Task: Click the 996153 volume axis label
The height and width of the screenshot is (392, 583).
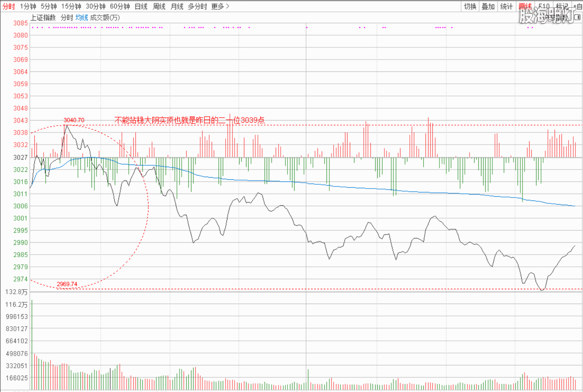Action: pos(17,317)
